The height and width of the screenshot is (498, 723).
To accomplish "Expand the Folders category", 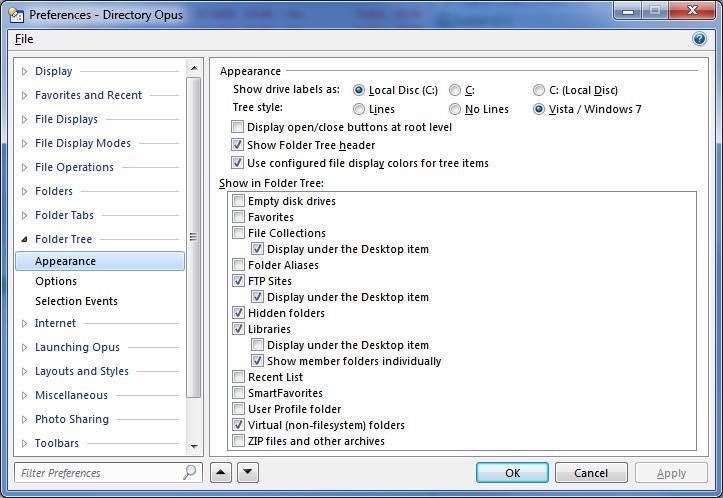I will (25, 191).
